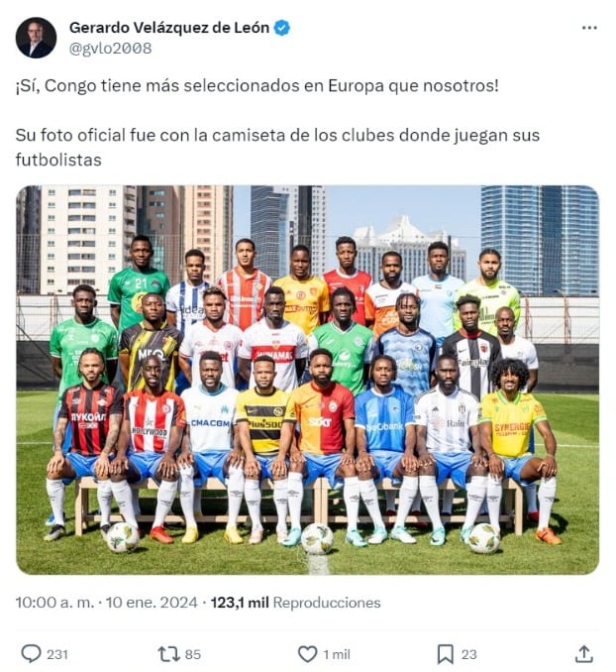Open Gerardo Velázquez de León profile name
This screenshot has height=672, width=616.
169,28
